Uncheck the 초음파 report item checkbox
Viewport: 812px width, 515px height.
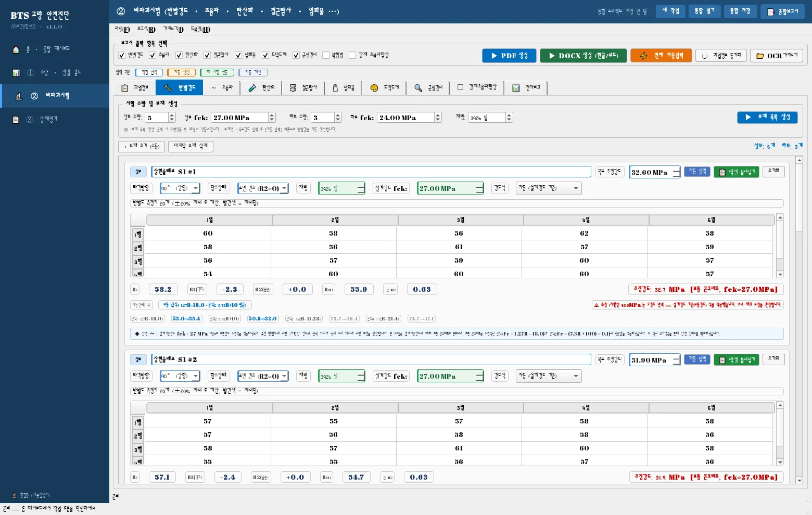[x=153, y=55]
